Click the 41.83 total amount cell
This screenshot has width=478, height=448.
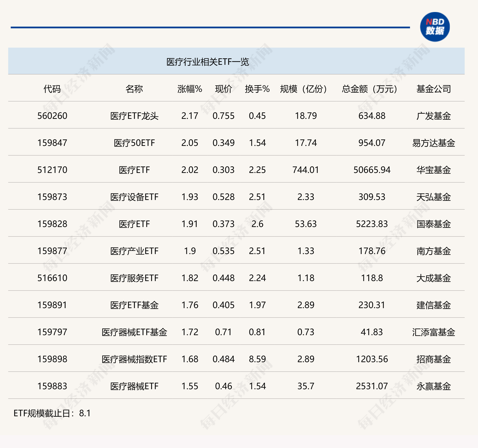coord(372,332)
